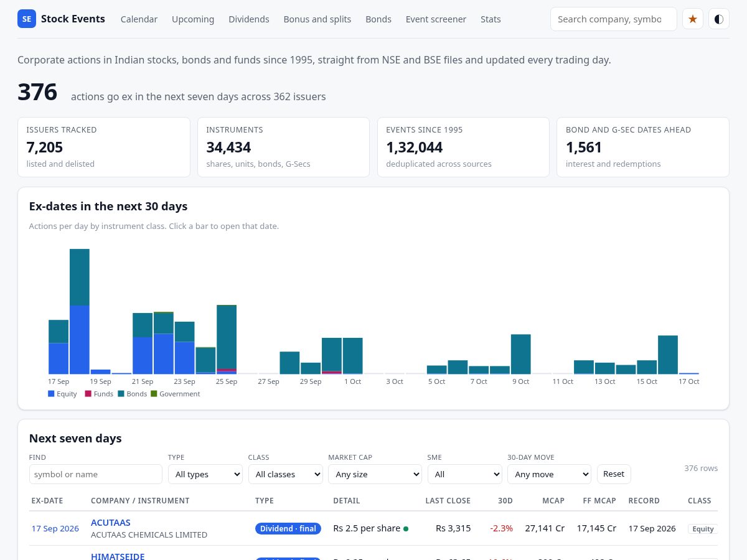Click the SE Stock Events logo icon
Viewport: 747px width, 560px height.
pos(27,19)
